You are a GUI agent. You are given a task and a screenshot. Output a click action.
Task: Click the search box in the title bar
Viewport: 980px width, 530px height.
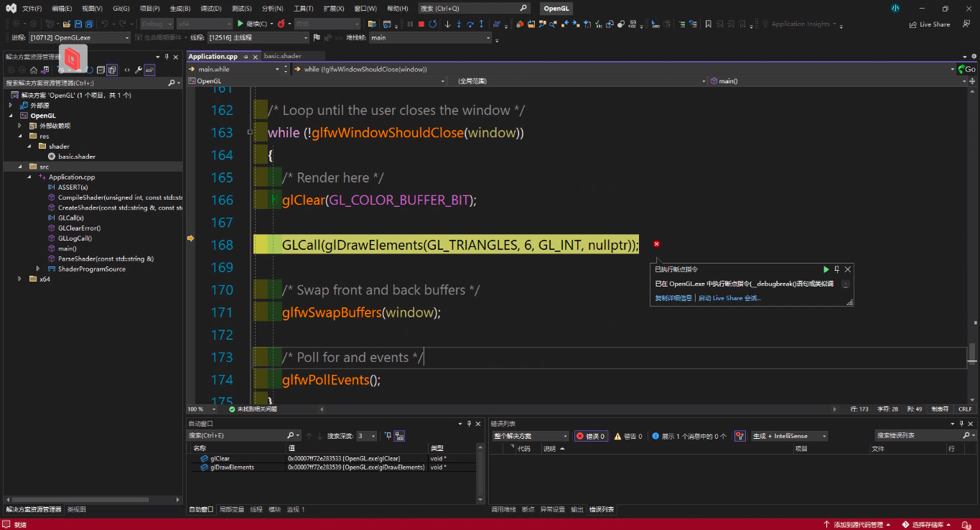pyautogui.click(x=474, y=9)
